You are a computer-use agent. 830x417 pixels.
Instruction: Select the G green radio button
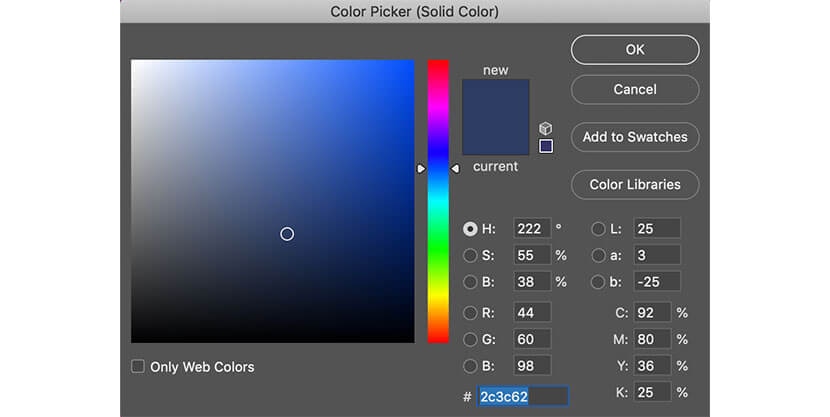coord(470,339)
